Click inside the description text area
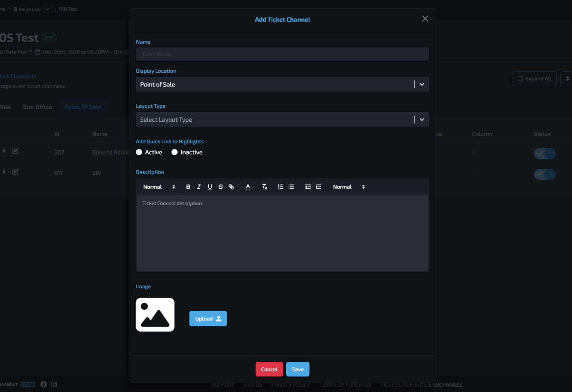Screen dimensions: 572x392 point(282,233)
